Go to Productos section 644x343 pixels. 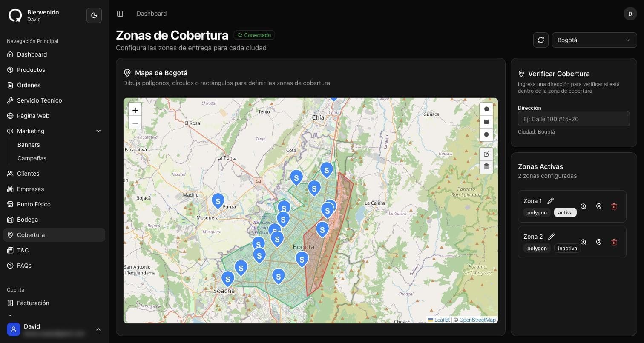[54, 70]
